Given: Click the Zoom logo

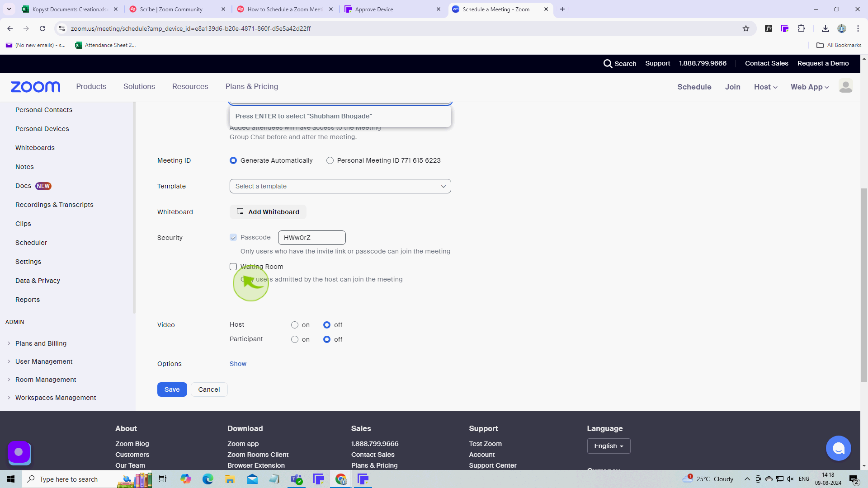Looking at the screenshot, I should click(35, 87).
